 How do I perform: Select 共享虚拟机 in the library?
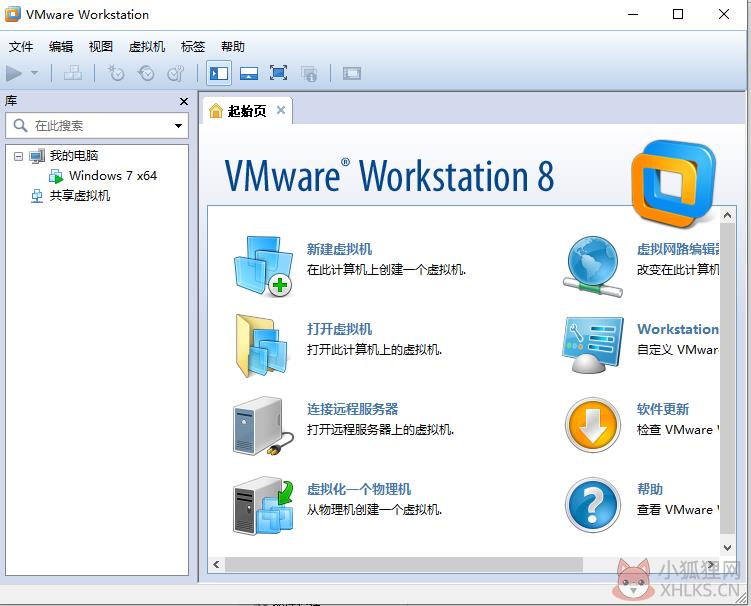tap(80, 196)
